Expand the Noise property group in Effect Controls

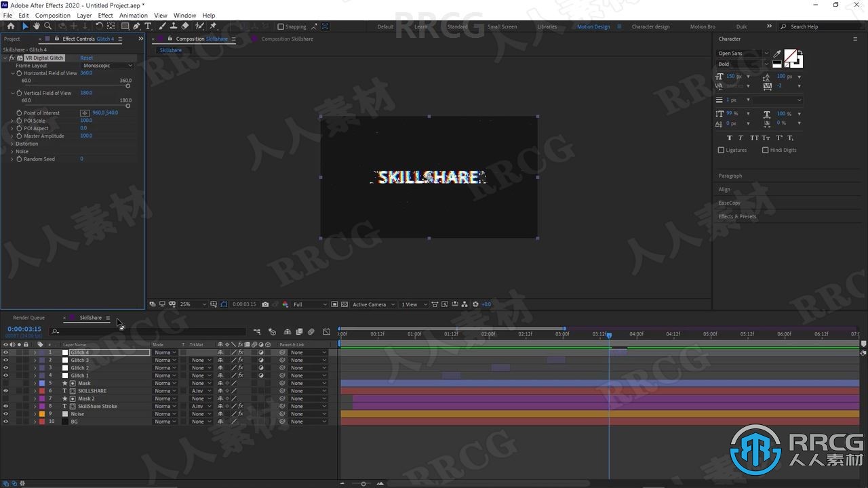pyautogui.click(x=12, y=151)
